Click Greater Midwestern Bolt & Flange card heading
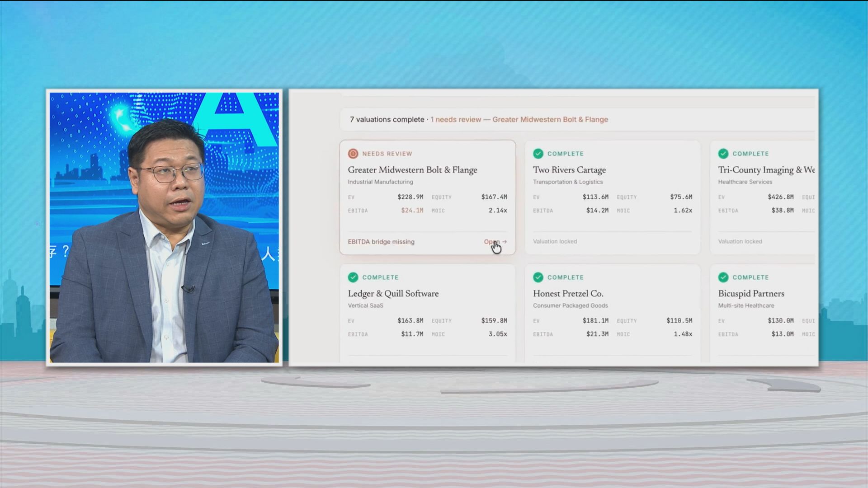 (x=412, y=170)
